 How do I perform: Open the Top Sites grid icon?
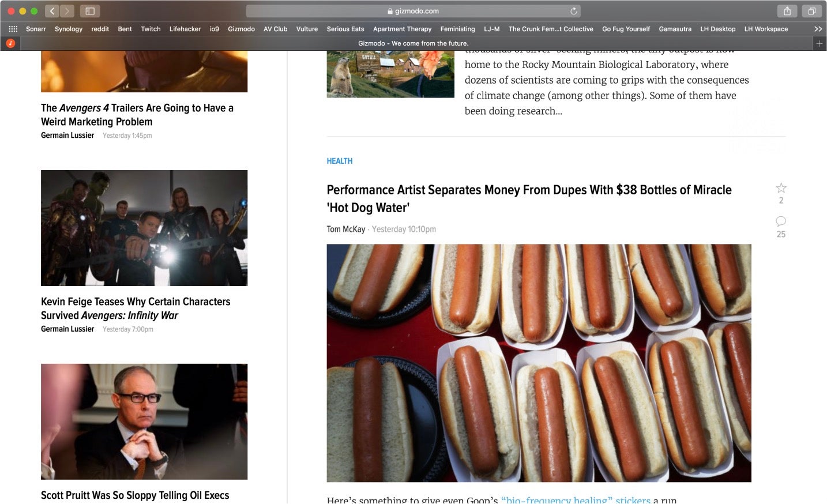[x=13, y=29]
